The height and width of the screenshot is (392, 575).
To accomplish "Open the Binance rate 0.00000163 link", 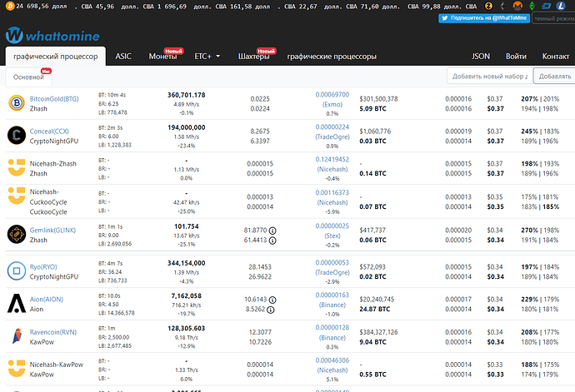I will coord(332,300).
